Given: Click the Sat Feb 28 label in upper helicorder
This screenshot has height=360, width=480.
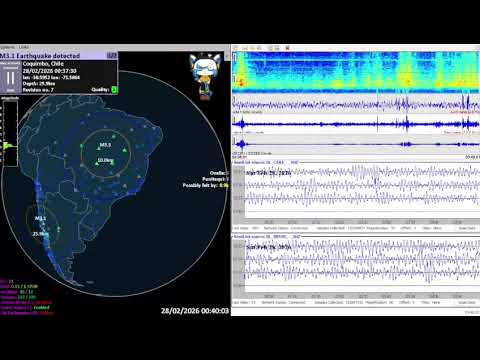Looking at the screenshot, I should (x=269, y=173).
